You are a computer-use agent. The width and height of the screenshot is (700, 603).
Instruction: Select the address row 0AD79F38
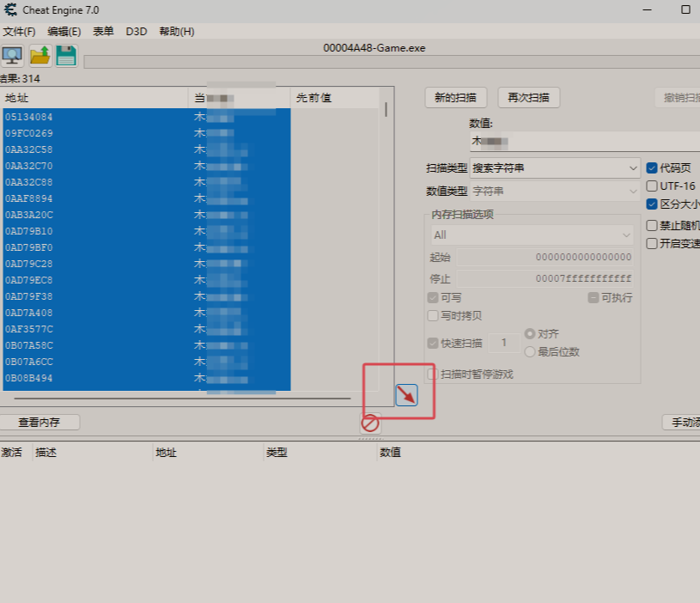147,296
